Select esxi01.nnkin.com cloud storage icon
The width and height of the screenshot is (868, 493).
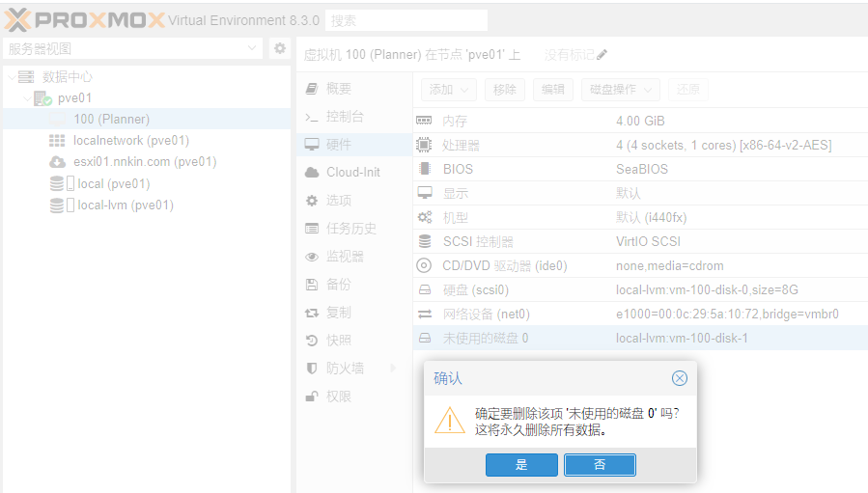click(57, 162)
